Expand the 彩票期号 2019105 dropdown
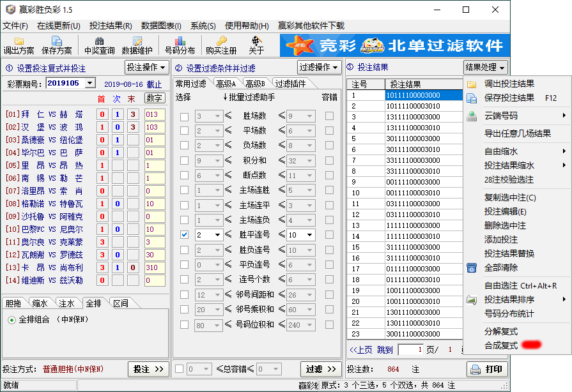572x392 pixels. tap(89, 83)
